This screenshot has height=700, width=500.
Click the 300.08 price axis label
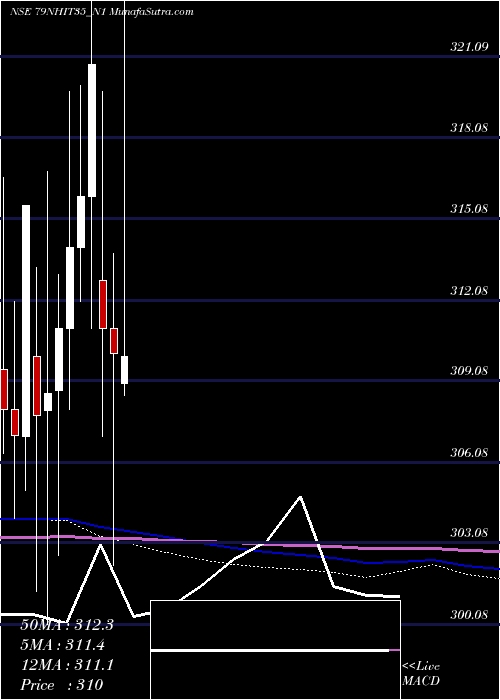tap(469, 615)
